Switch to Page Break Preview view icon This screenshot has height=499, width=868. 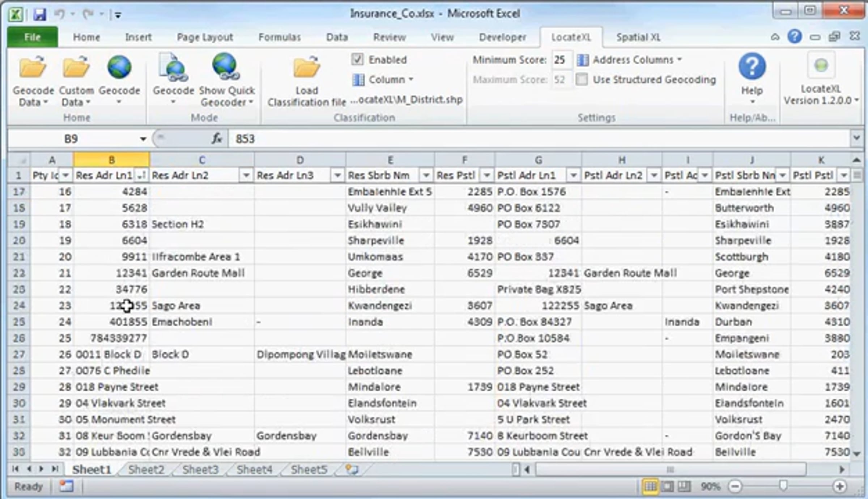point(684,486)
